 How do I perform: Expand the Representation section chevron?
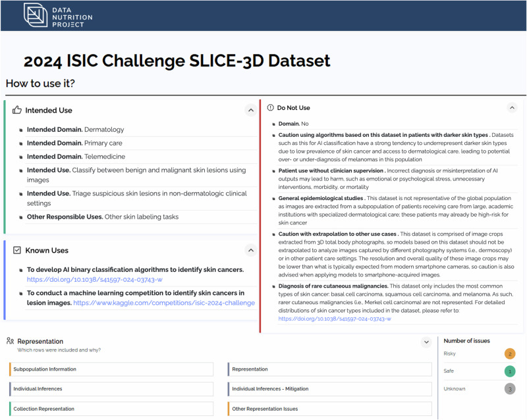pos(426,342)
